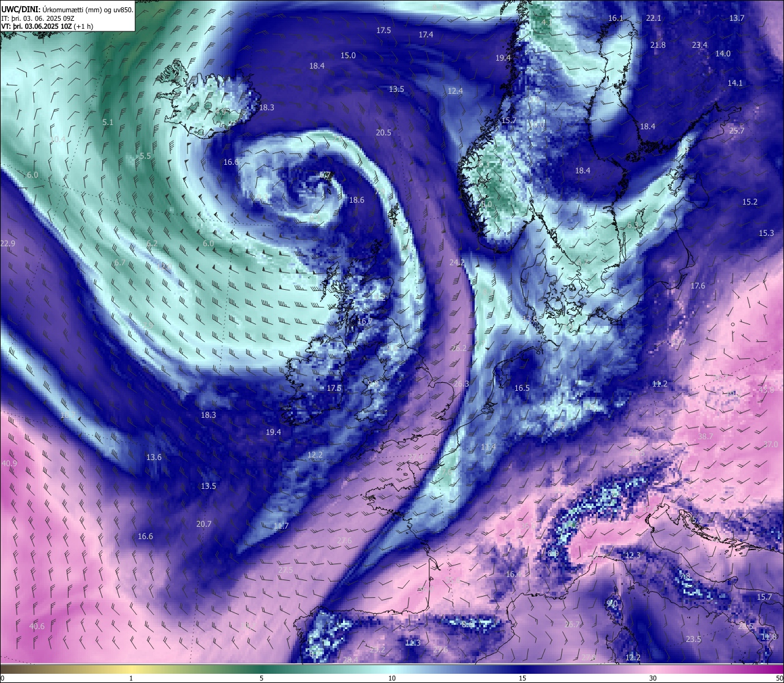Screen dimensions: 784x683
Task: Click the 10 tick on the color scale
Action: [391, 678]
